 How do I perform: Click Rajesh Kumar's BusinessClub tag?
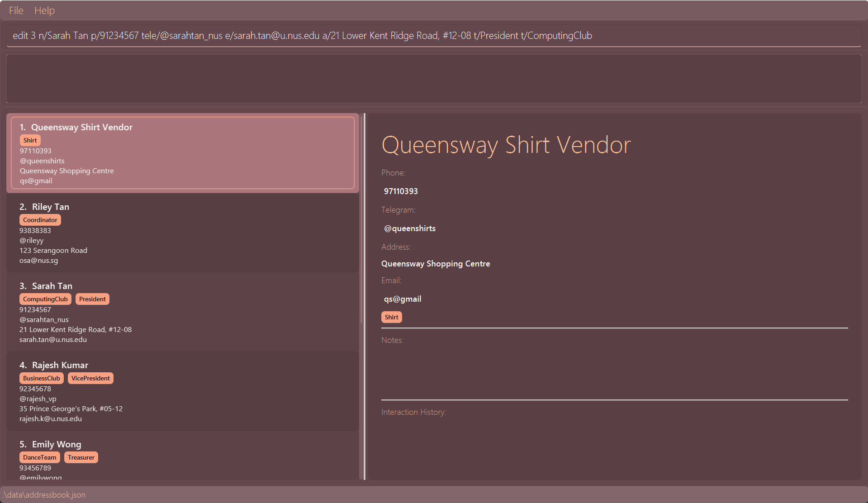point(42,379)
